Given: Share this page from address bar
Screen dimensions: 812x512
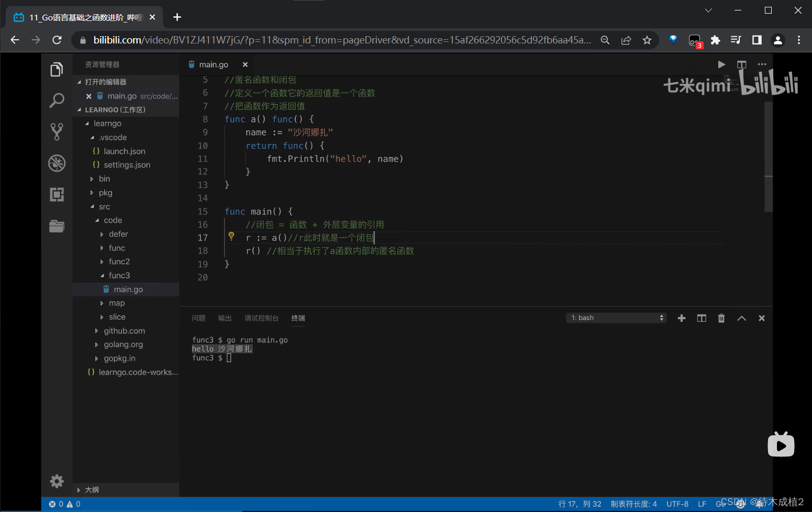Looking at the screenshot, I should [x=626, y=40].
